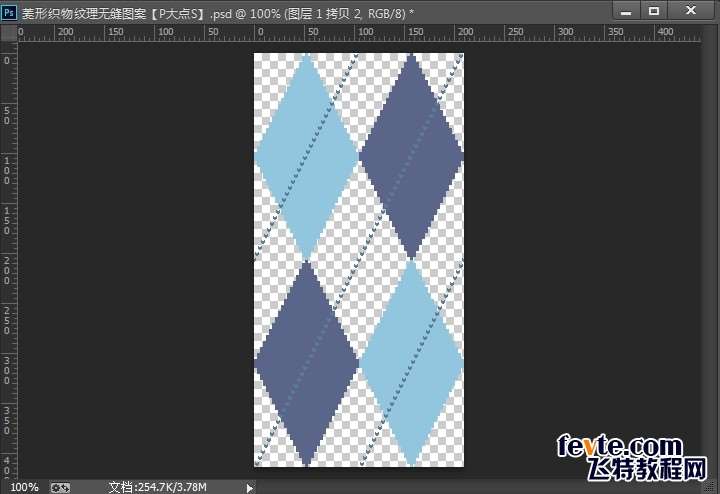Close the .psd document window
Image resolution: width=720 pixels, height=494 pixels.
pos(691,10)
